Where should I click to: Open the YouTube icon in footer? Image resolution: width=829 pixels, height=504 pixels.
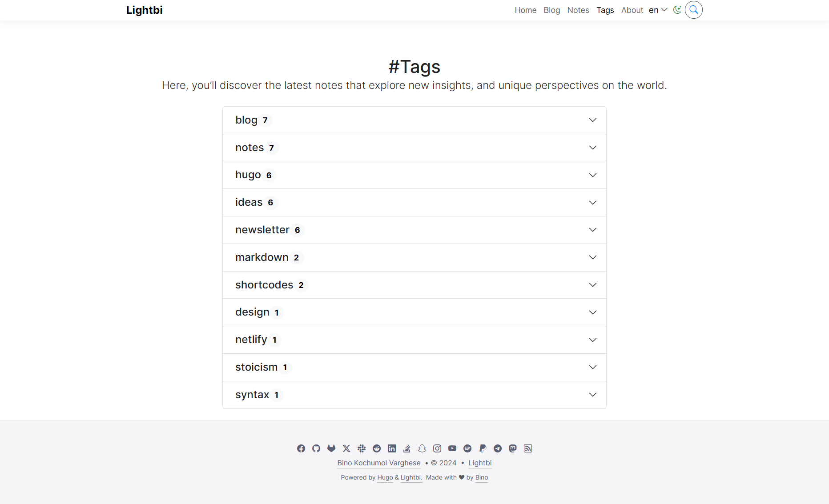452,448
